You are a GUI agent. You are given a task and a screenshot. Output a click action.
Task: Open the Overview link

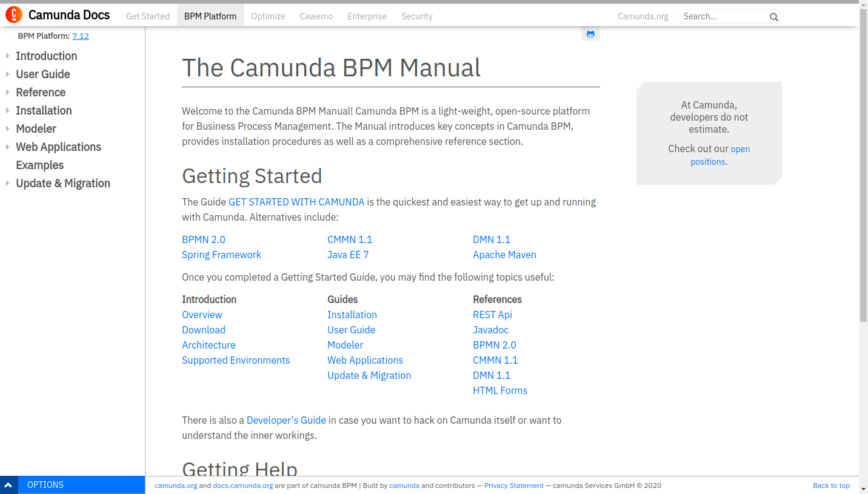pyautogui.click(x=202, y=315)
